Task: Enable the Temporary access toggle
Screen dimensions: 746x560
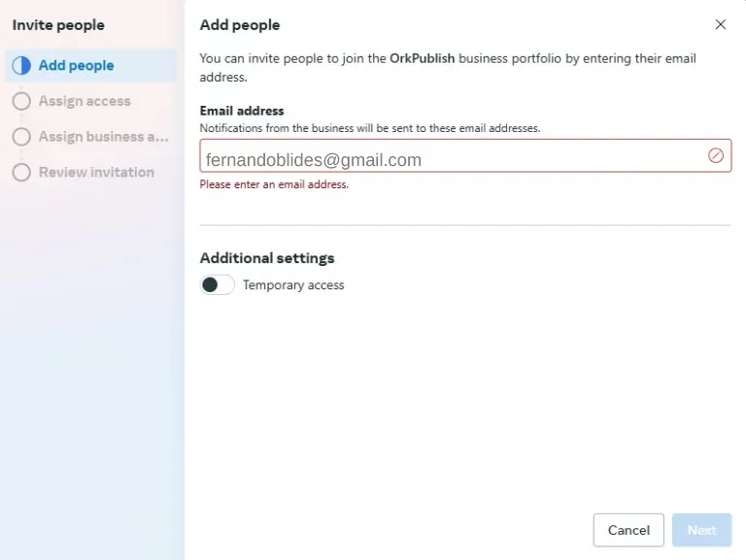Action: (217, 284)
